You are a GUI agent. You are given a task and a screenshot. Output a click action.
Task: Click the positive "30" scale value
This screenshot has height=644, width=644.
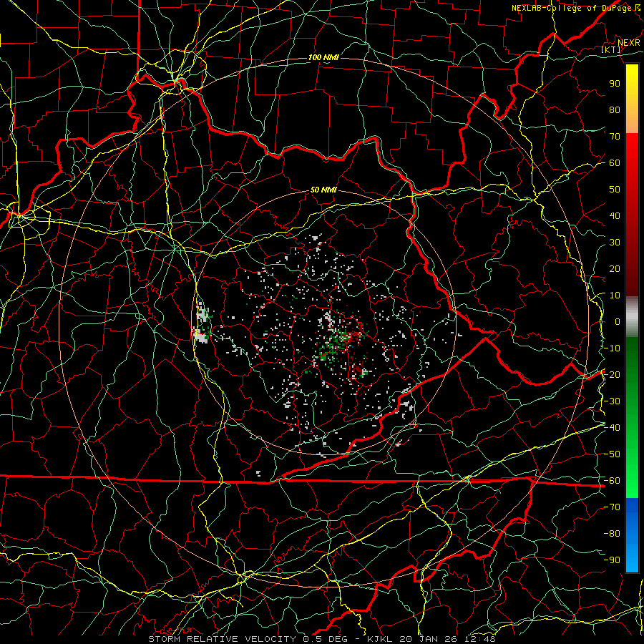(x=615, y=243)
